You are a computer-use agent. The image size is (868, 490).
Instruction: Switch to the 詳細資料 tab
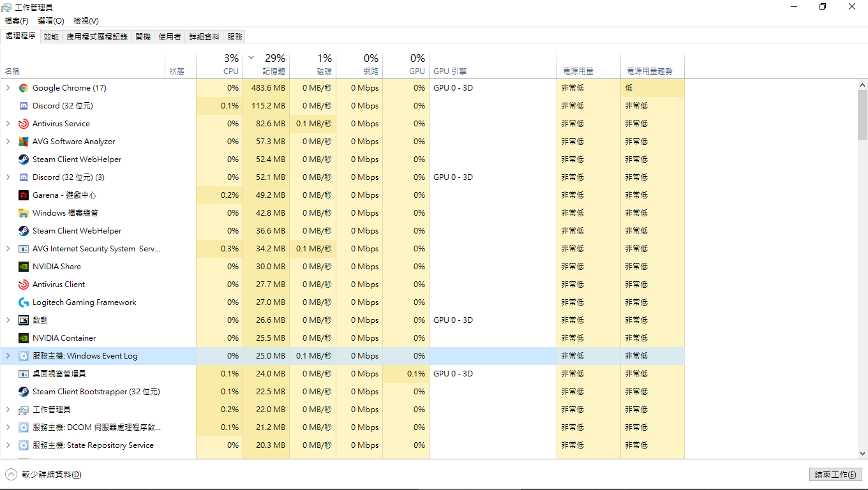[204, 37]
